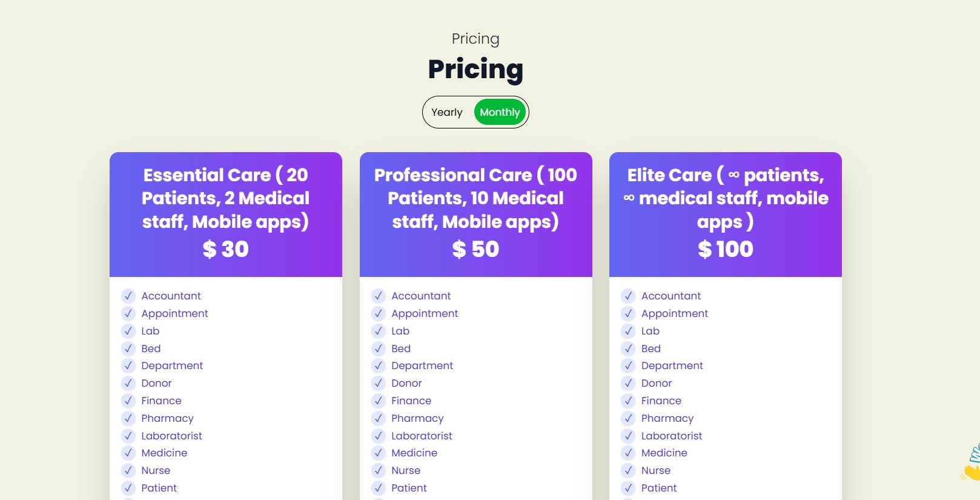Screen dimensions: 980x500
Task: Click Appointment feature in Essential Care list
Action: pyautogui.click(x=174, y=313)
